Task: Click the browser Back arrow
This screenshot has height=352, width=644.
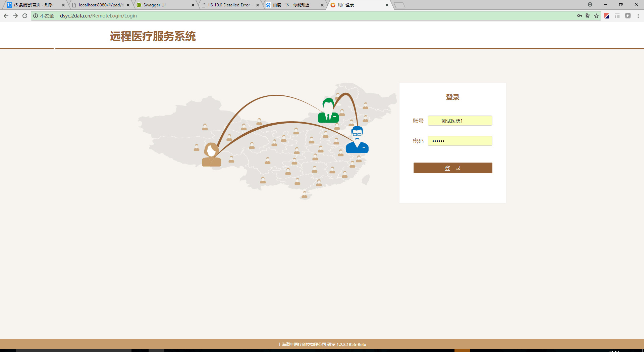Action: coord(6,16)
